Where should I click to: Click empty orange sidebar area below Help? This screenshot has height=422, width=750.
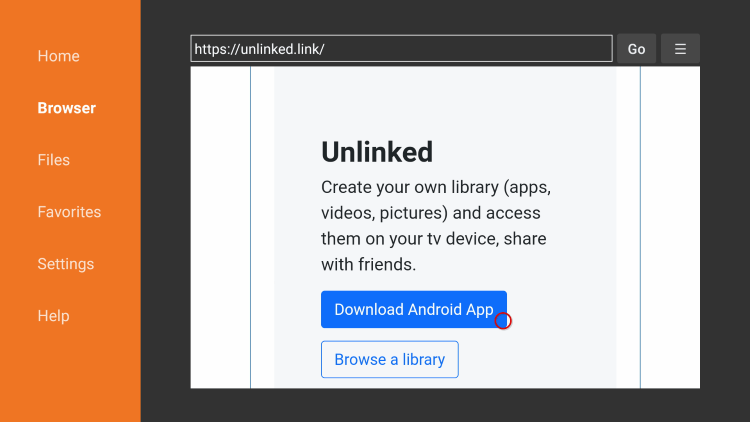point(70,373)
